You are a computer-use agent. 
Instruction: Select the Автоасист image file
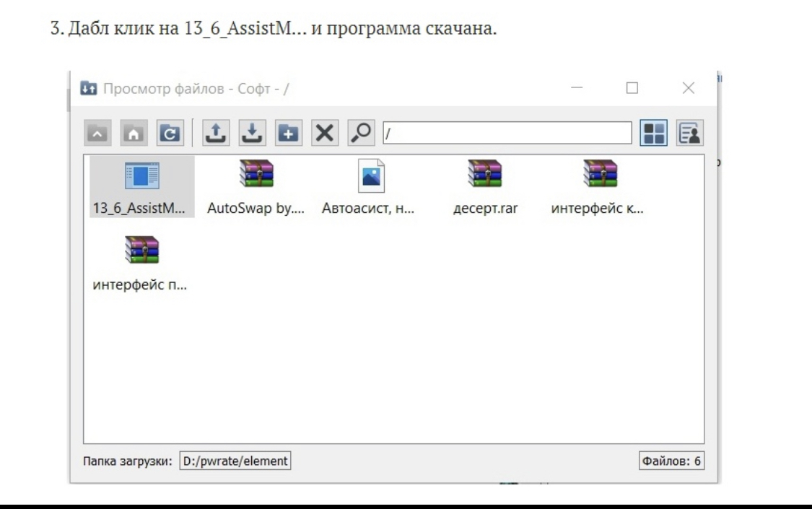(370, 187)
